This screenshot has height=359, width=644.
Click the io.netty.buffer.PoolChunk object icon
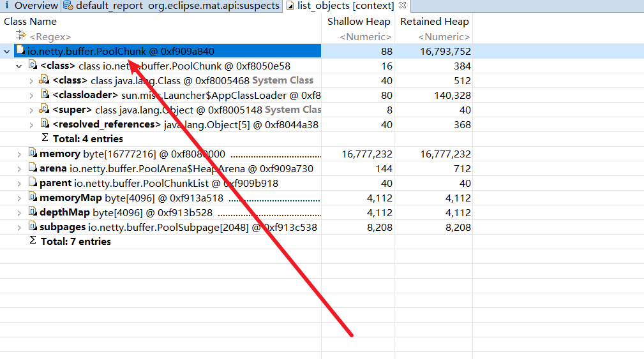[x=21, y=50]
